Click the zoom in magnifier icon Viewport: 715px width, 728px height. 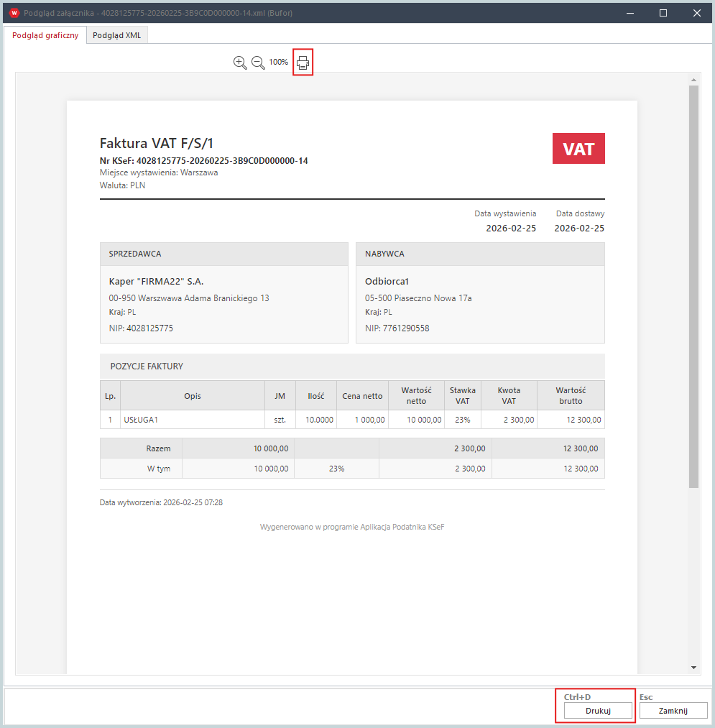240,63
